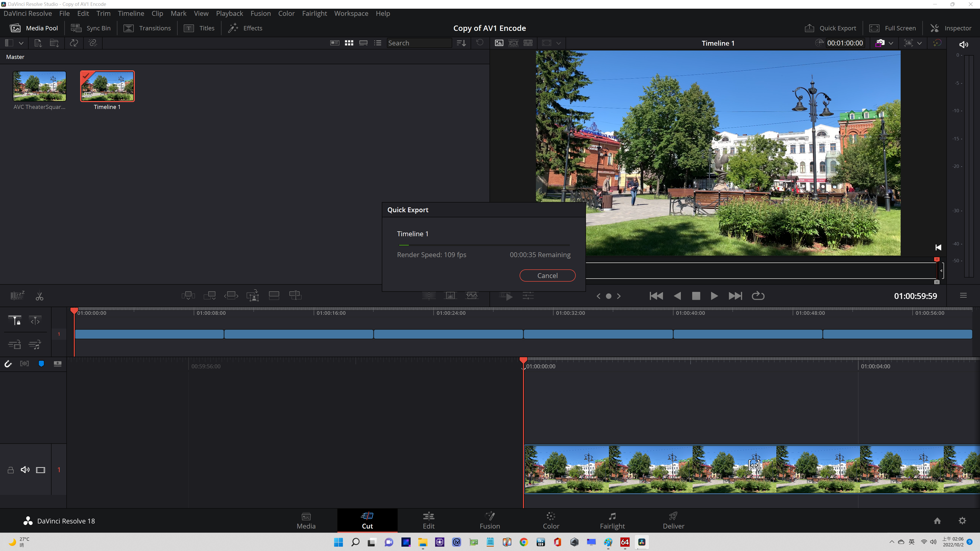This screenshot has width=980, height=551.
Task: Switch media pool to metadata view
Action: click(335, 43)
